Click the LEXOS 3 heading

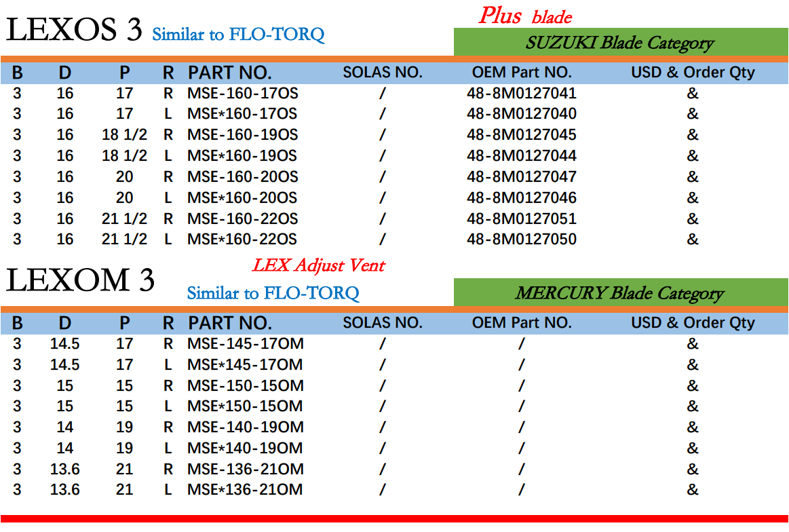click(x=74, y=29)
